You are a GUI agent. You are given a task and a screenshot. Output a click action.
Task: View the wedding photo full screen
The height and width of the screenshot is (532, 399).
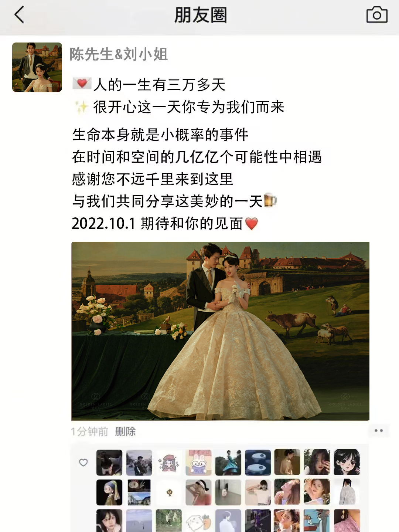point(221,331)
